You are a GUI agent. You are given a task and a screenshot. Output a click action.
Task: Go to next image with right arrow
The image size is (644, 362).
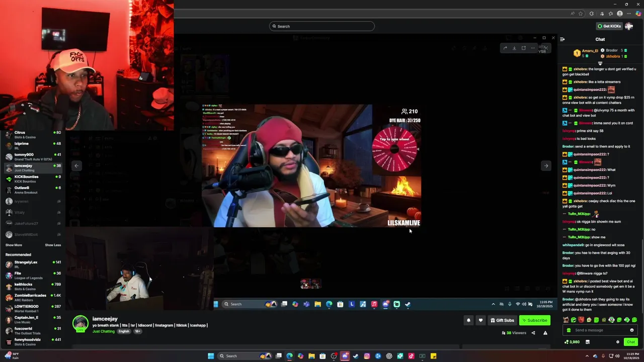[546, 166]
